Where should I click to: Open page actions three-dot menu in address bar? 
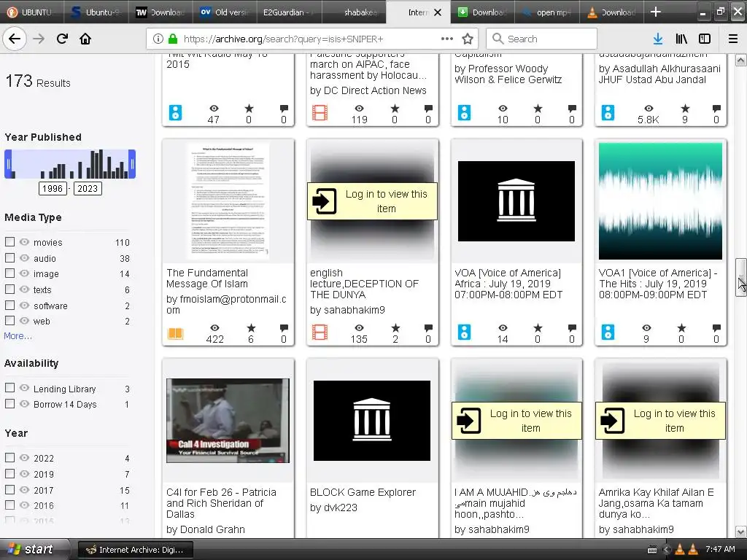coord(447,39)
